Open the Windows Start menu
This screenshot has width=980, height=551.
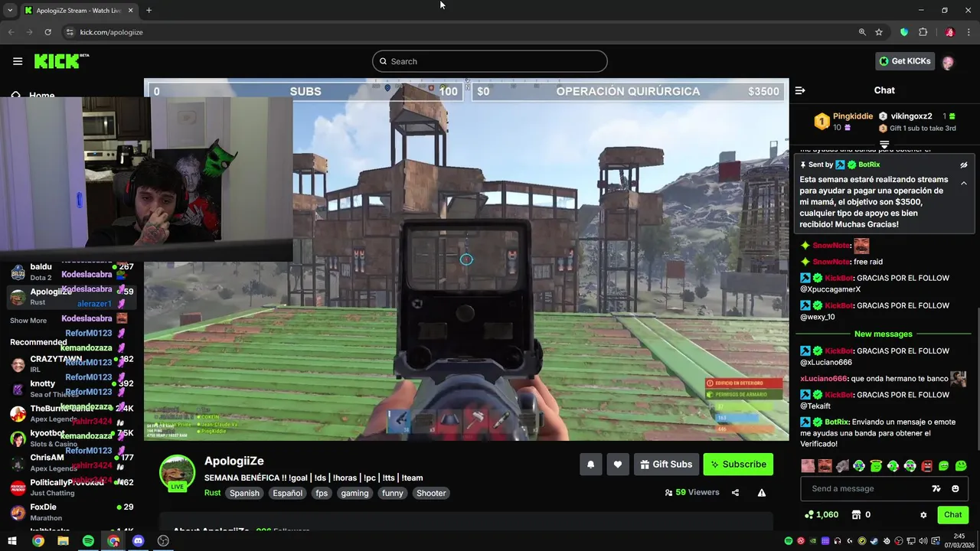click(x=13, y=541)
